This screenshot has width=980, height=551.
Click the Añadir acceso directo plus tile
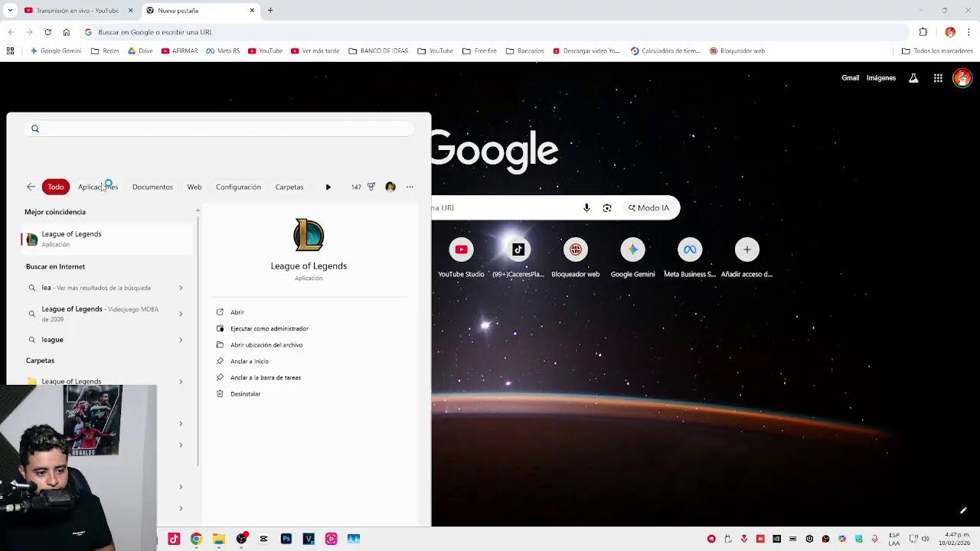746,249
